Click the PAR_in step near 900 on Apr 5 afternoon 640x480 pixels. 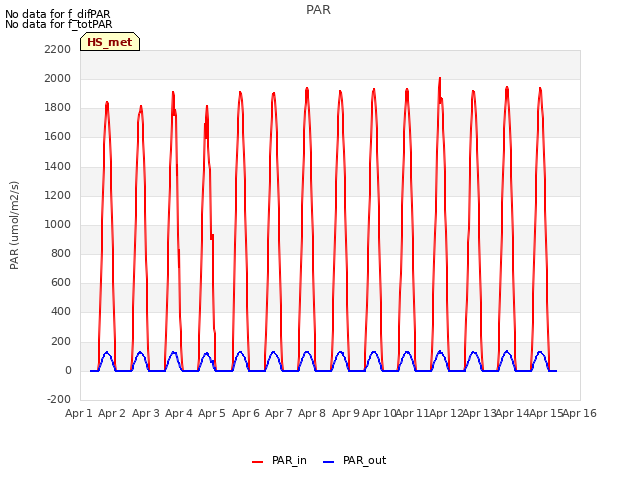pyautogui.click(x=212, y=237)
